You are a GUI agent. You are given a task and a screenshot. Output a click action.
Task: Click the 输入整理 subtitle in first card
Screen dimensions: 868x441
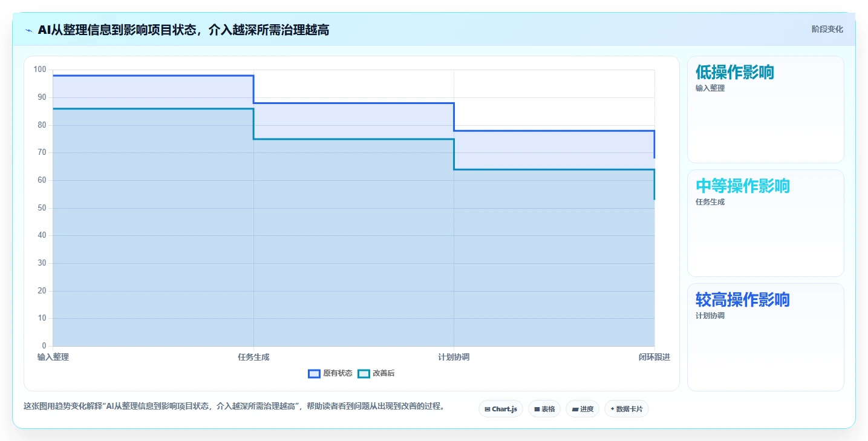click(710, 88)
